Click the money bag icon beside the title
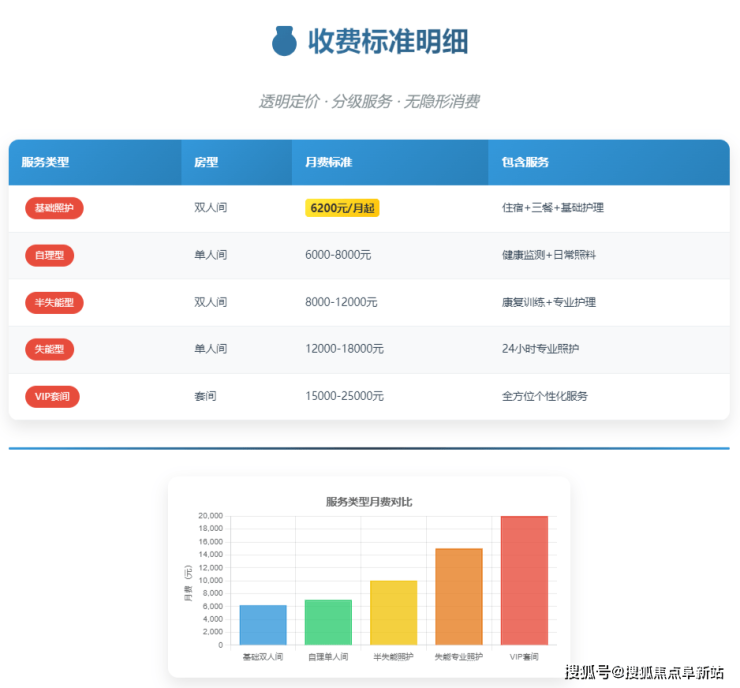Image resolution: width=740 pixels, height=688 pixels. (x=285, y=41)
